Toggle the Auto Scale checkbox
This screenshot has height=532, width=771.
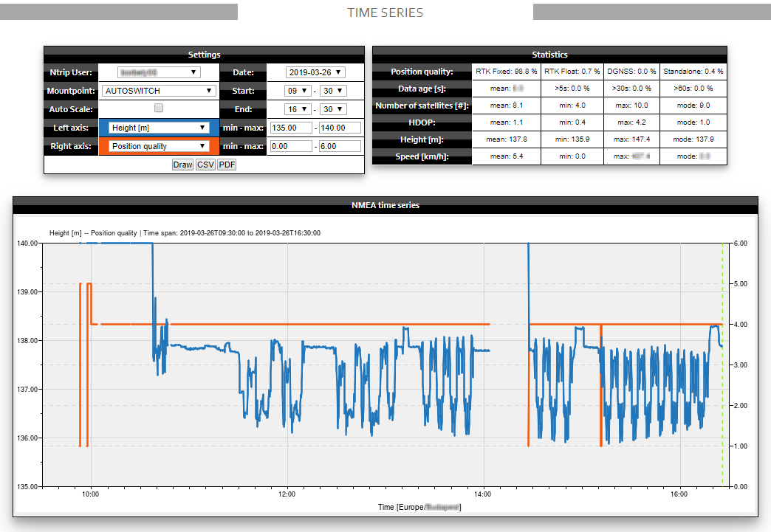point(158,108)
